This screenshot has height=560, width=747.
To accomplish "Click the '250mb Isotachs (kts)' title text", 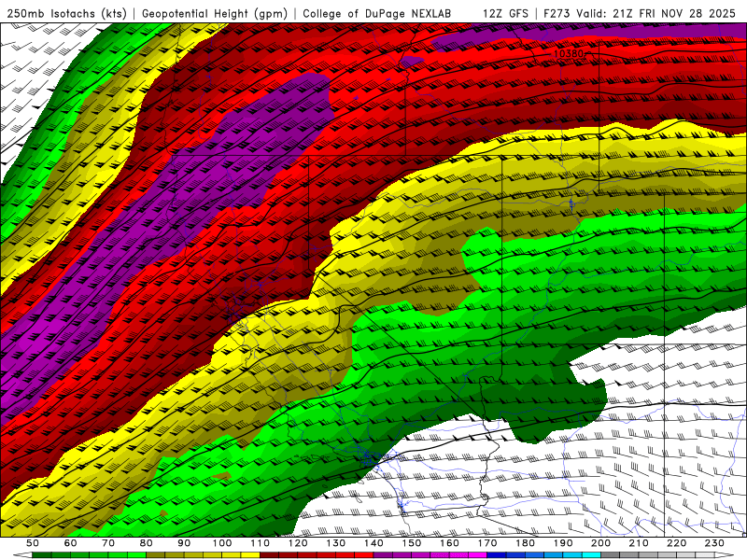I will click(x=67, y=14).
